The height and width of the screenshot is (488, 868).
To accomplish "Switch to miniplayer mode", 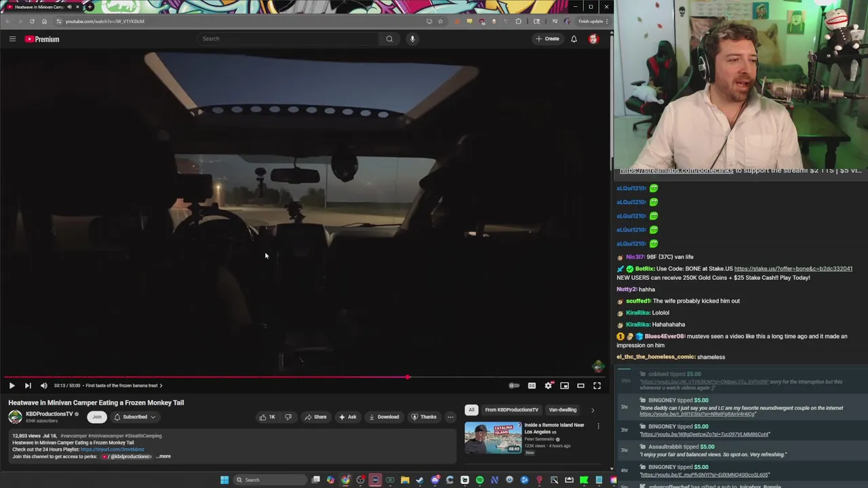I will (564, 386).
